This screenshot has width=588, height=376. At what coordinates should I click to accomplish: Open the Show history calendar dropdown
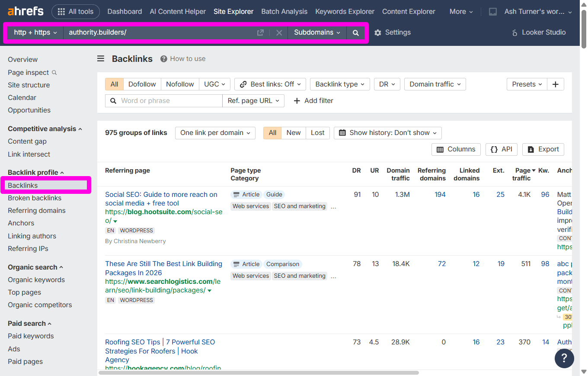388,133
